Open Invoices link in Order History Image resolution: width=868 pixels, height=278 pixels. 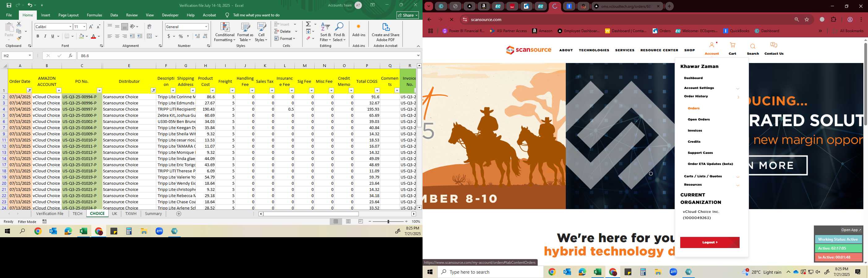(695, 131)
